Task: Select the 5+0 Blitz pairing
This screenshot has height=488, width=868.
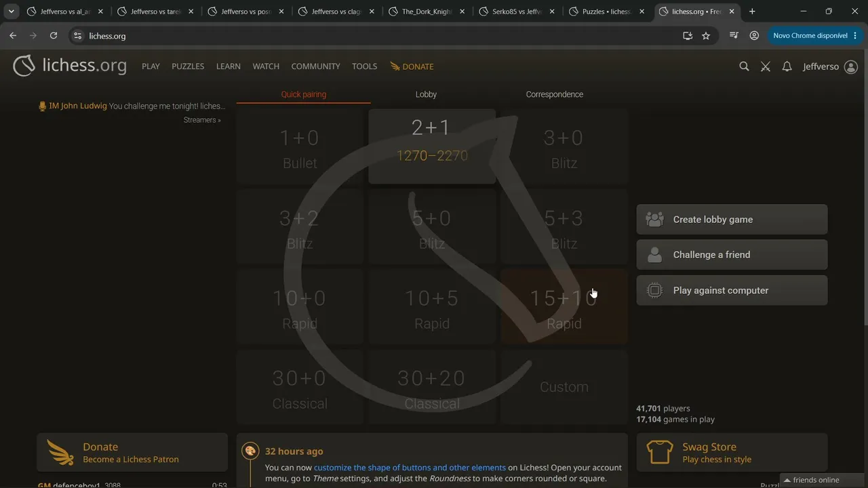Action: [x=432, y=226]
